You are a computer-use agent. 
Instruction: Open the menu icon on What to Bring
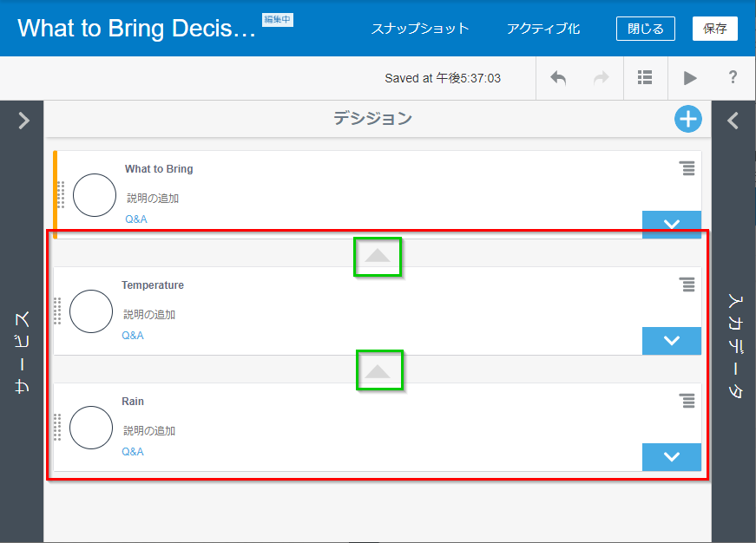tap(687, 168)
